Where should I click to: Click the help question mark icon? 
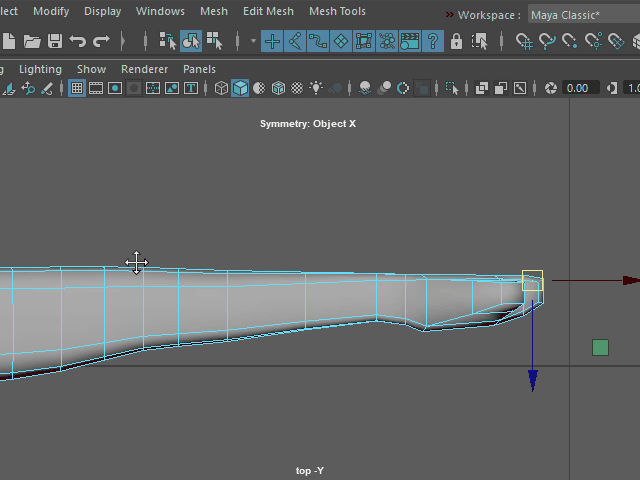432,41
